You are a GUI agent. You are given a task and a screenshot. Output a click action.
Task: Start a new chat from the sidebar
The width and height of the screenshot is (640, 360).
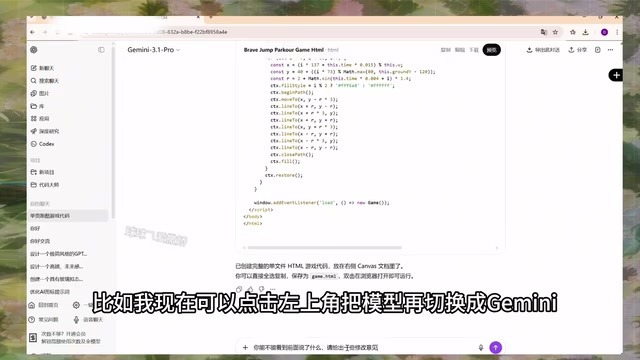(42, 68)
